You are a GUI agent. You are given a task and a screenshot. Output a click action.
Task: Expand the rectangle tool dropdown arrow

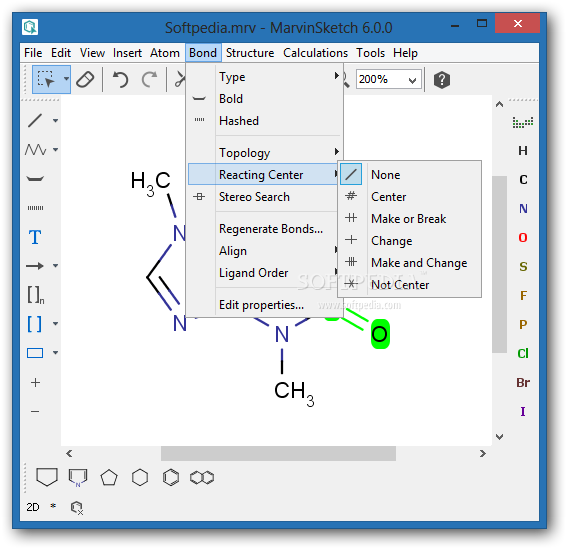tap(55, 352)
